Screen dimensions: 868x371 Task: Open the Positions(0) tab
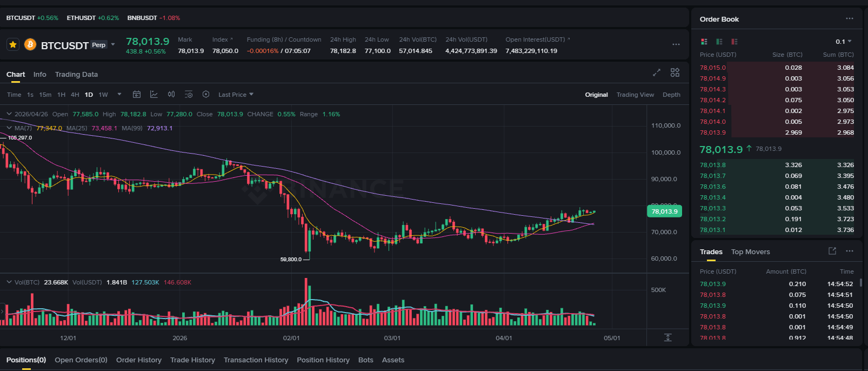click(x=26, y=360)
